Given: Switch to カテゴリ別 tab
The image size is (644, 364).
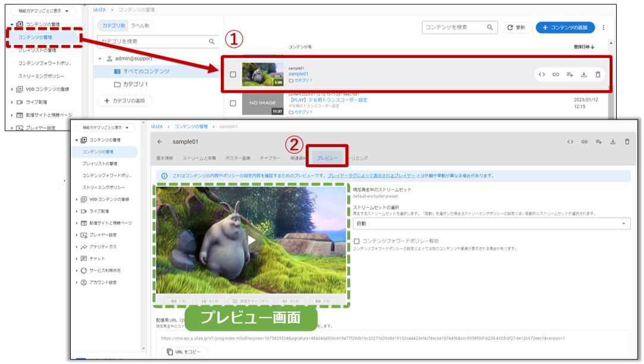Looking at the screenshot, I should coord(113,26).
